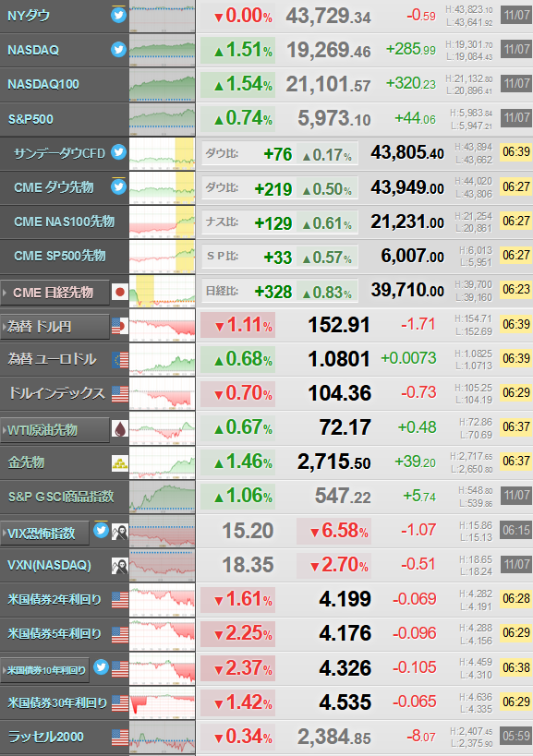Image resolution: width=533 pixels, height=756 pixels.
Task: Click the US flag for 米国債券10年利回り
Action: tap(120, 669)
